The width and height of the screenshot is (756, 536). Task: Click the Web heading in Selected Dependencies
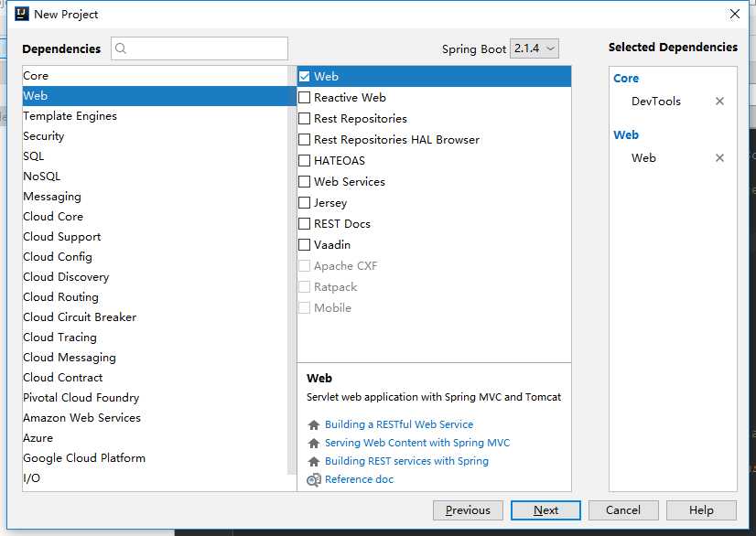click(626, 135)
